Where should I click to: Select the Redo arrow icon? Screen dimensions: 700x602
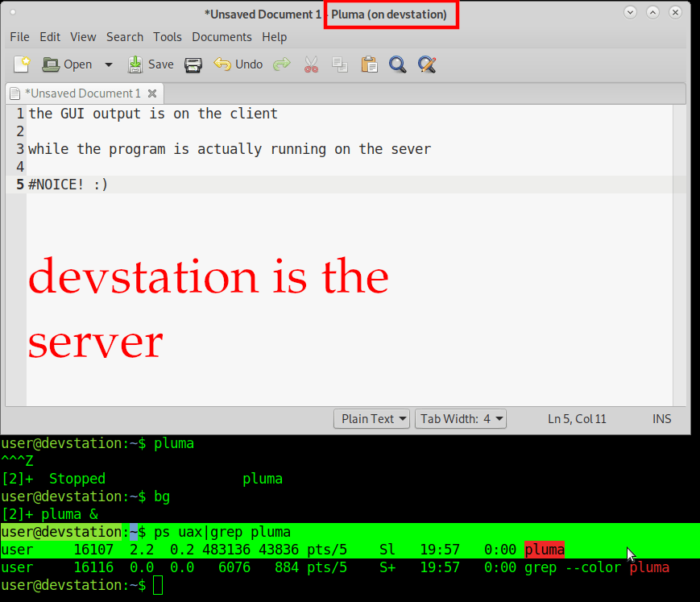[281, 64]
